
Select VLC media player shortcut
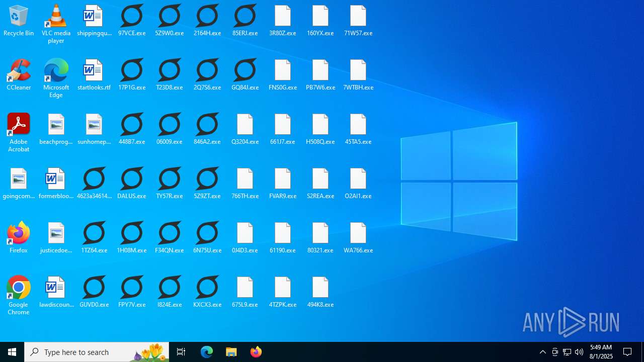coord(56,24)
